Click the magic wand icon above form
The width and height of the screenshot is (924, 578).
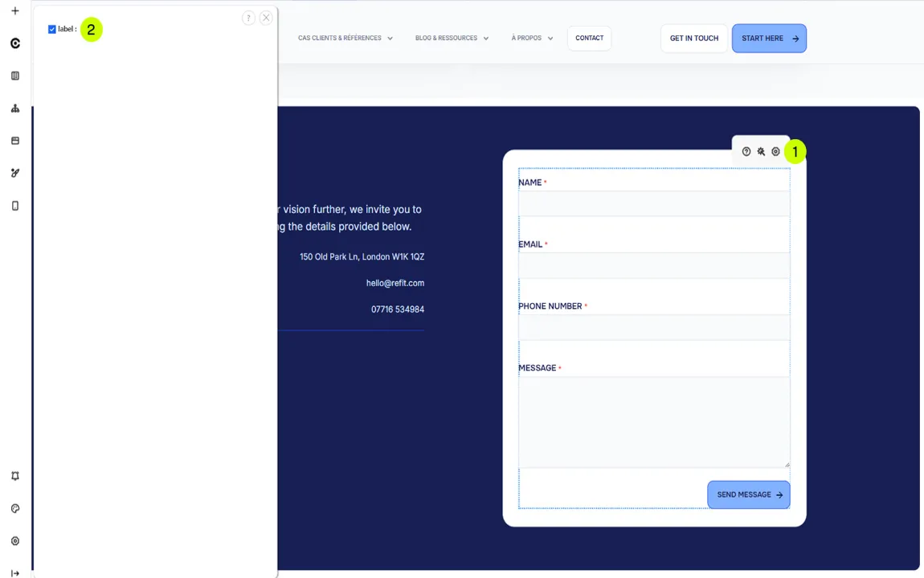coord(761,151)
